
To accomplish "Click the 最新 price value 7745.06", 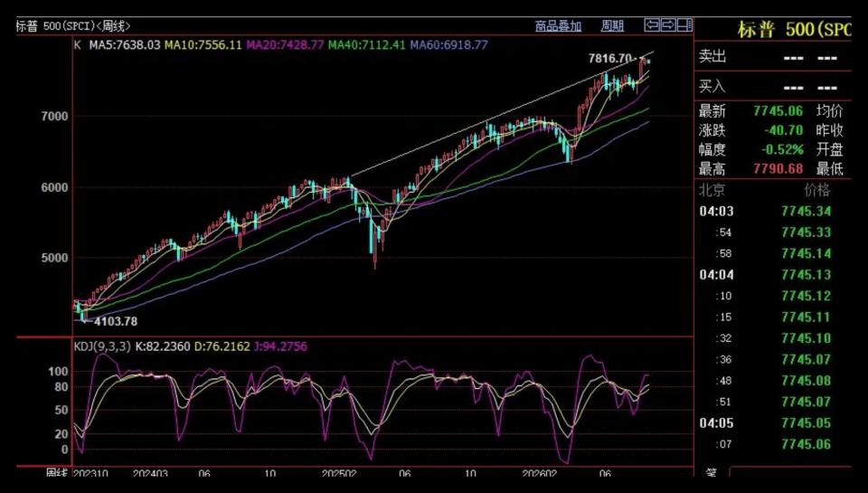I will pyautogui.click(x=778, y=110).
